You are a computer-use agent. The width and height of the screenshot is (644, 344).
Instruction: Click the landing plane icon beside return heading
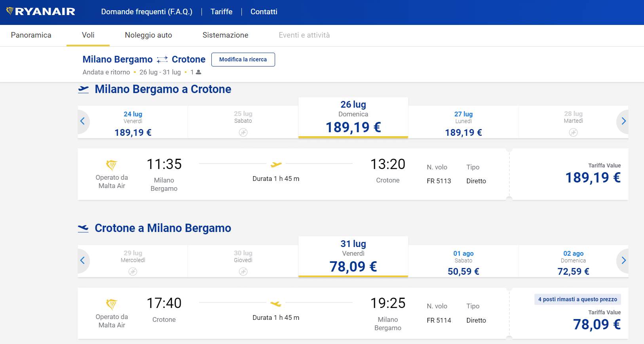[83, 228]
